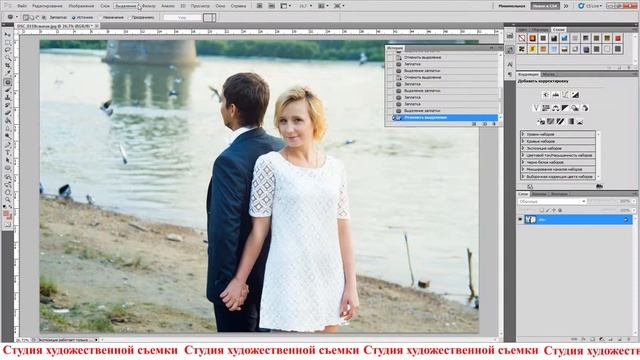Add a Gradient Map adjustment
Image resolution: width=640 pixels, height=360 pixels.
570,122
